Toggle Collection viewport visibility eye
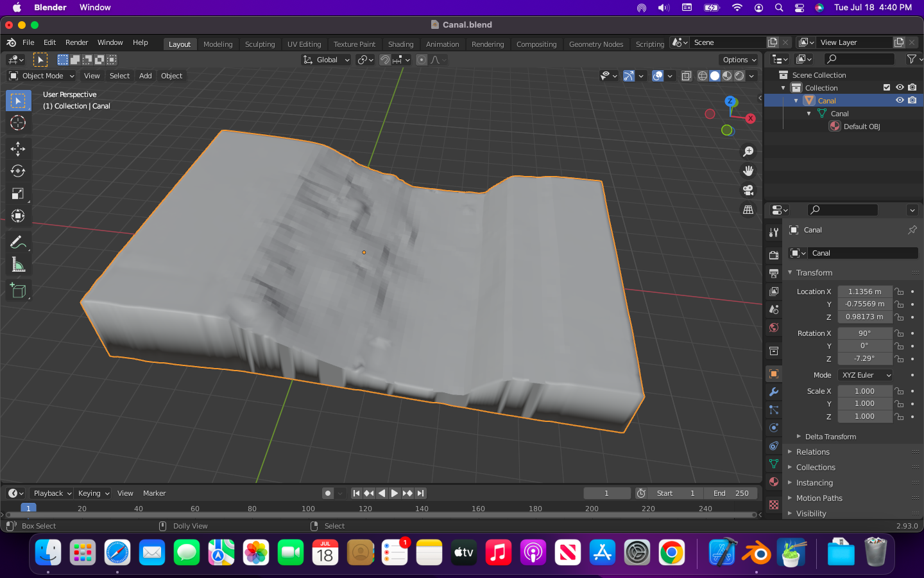Screen dimensions: 924x578 tap(900, 87)
